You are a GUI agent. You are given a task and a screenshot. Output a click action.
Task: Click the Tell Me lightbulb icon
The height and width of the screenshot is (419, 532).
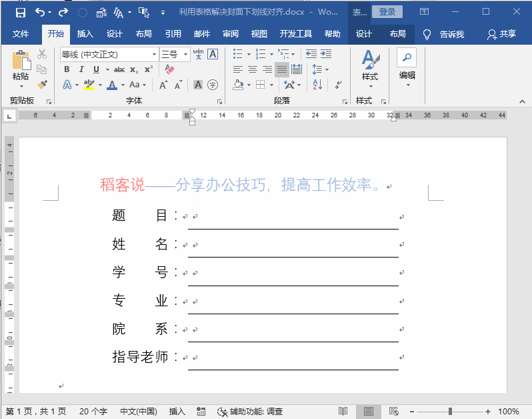[x=427, y=34]
